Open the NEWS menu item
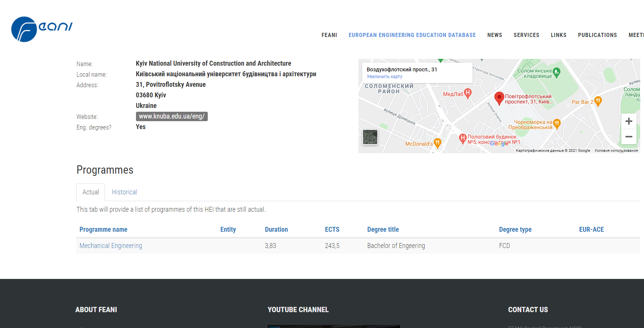Image resolution: width=644 pixels, height=328 pixels. (495, 35)
